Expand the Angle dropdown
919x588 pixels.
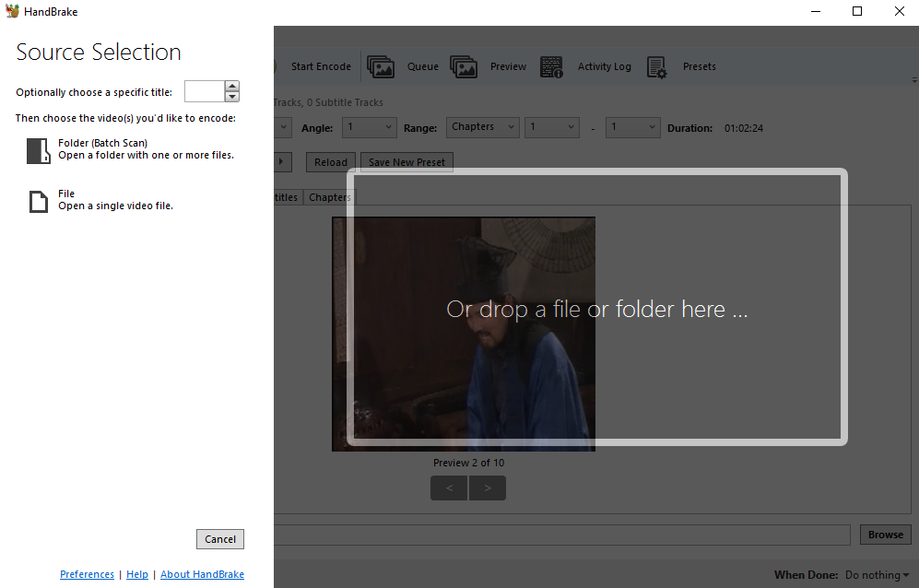[x=370, y=127]
